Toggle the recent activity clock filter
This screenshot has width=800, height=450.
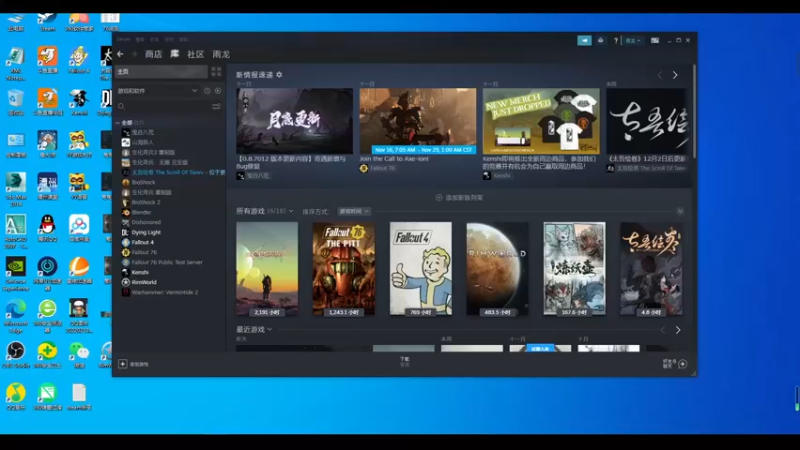coord(207,91)
